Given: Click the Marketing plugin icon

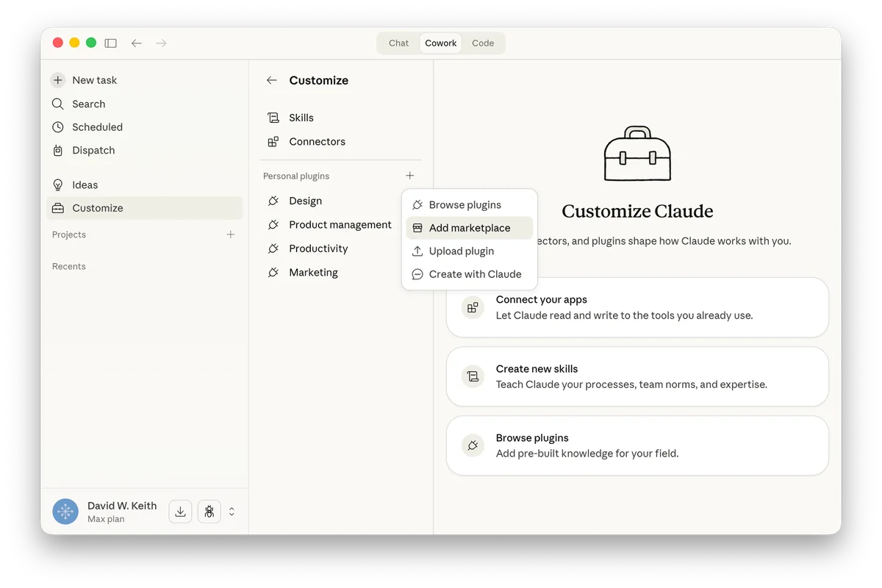Looking at the screenshot, I should click(x=273, y=272).
